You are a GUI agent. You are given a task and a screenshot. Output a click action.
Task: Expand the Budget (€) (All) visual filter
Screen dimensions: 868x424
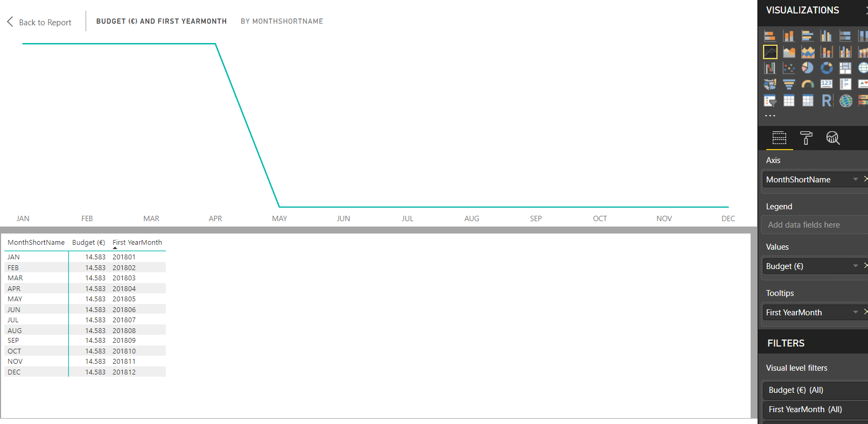(815, 390)
